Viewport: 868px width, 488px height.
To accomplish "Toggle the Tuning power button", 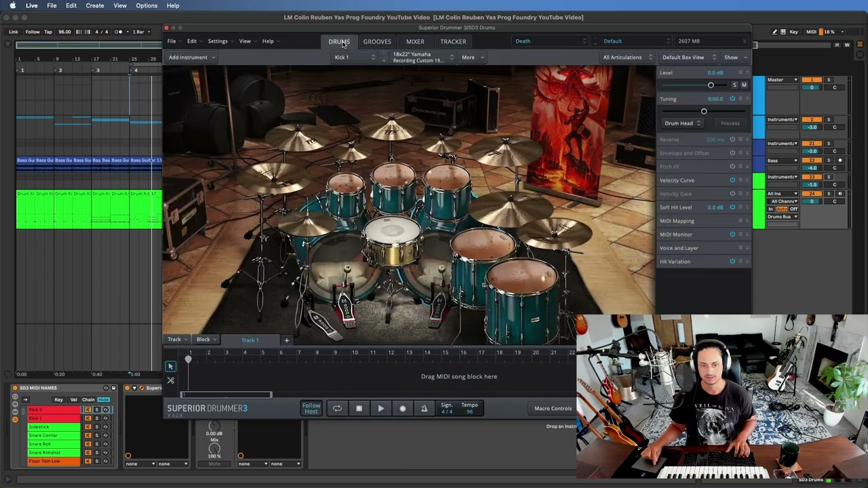I will pos(732,99).
